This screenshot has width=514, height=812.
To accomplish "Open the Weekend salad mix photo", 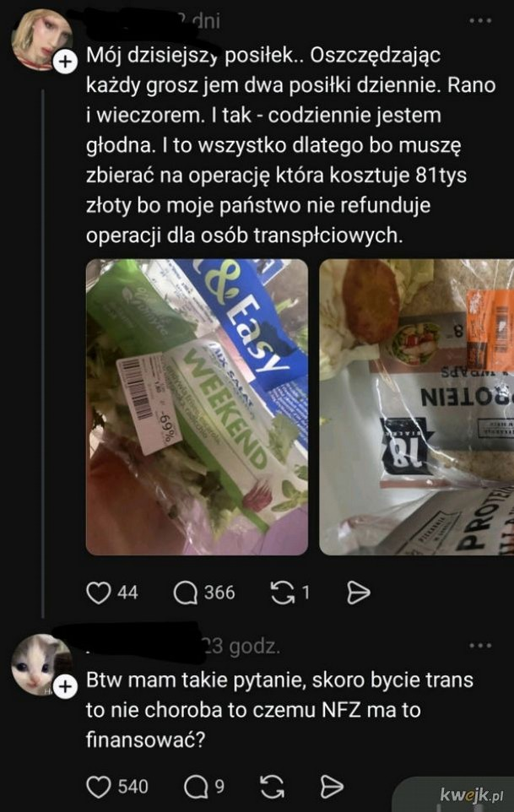I will [197, 407].
